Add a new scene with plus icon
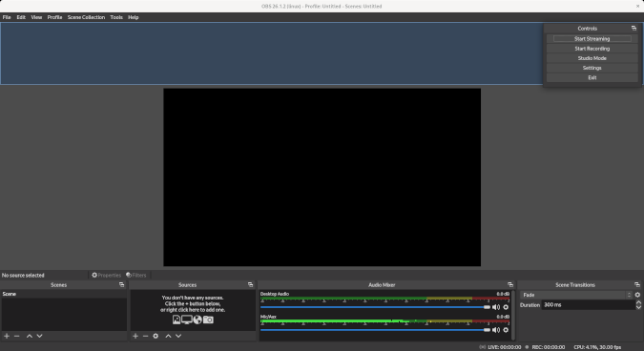Image resolution: width=644 pixels, height=351 pixels. click(7, 336)
